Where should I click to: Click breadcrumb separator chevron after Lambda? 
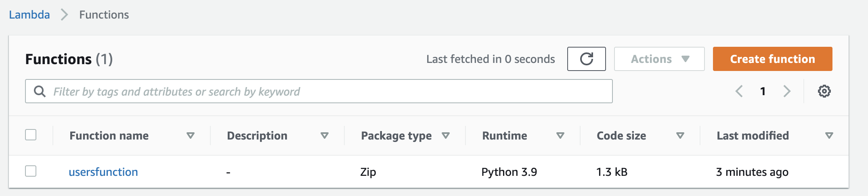64,15
